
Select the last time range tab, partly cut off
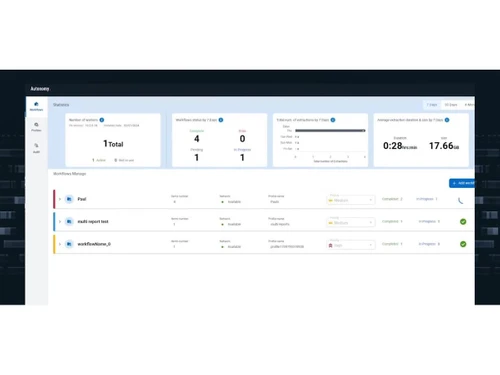(468, 105)
